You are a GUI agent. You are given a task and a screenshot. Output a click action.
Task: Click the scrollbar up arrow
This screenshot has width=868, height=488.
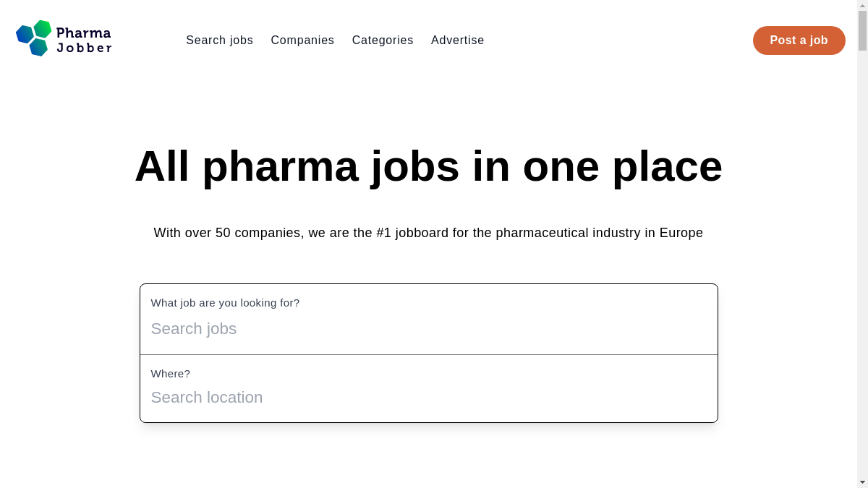coord(862,5)
